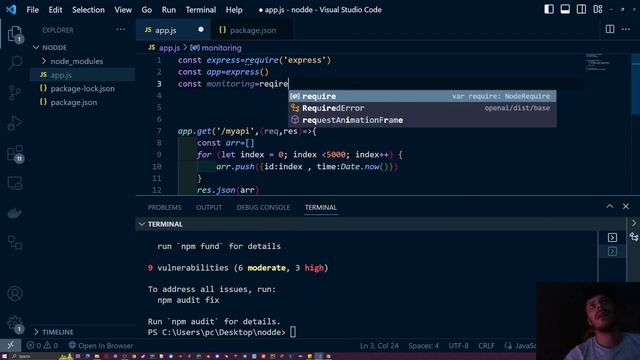
Task: Switch to the OUTPUT panel tab
Action: 209,207
